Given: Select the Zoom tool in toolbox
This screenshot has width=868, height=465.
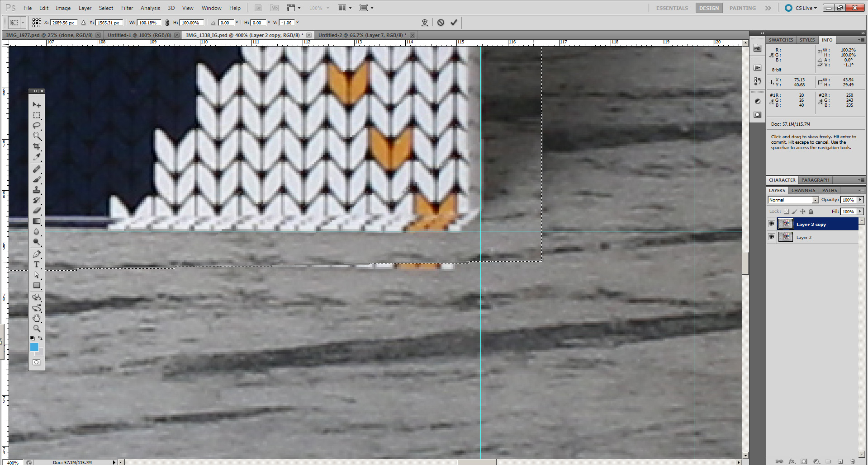Looking at the screenshot, I should pos(37,329).
